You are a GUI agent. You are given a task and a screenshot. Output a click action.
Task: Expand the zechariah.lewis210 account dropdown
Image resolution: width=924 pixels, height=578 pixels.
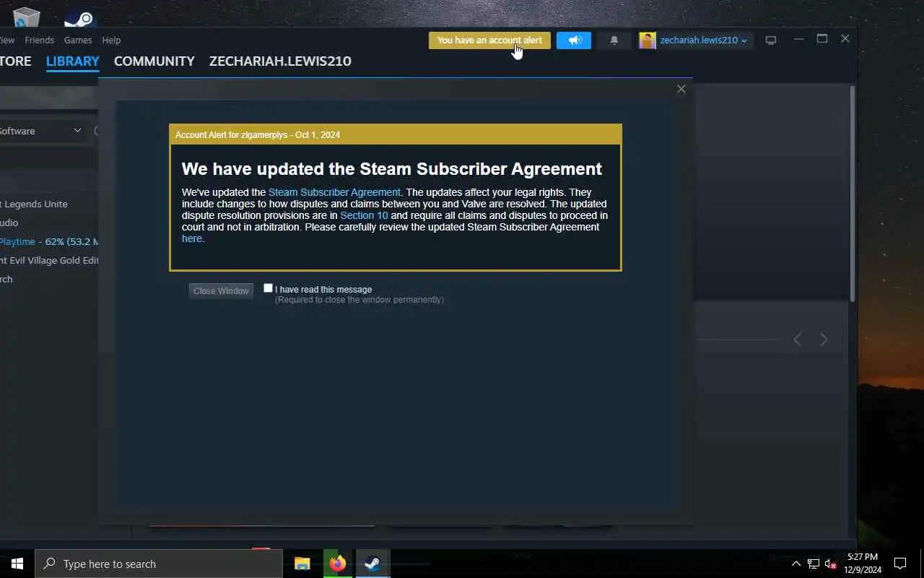703,40
